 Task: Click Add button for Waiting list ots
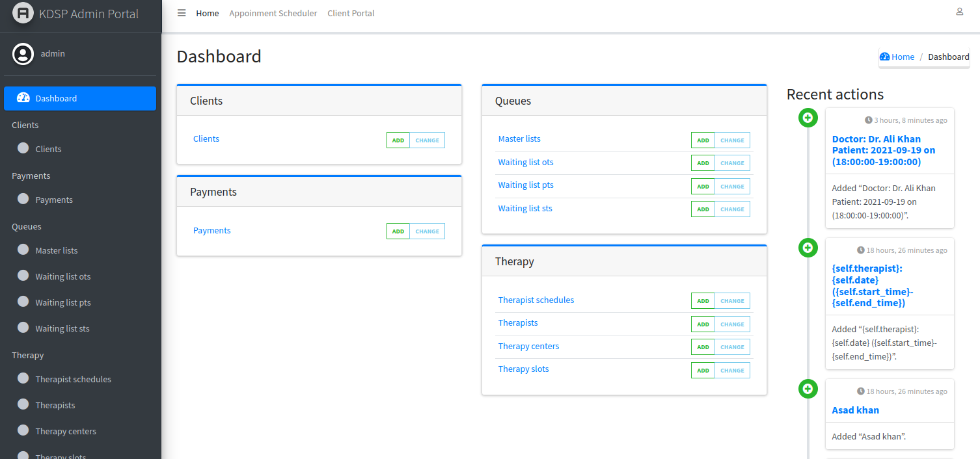(x=703, y=163)
